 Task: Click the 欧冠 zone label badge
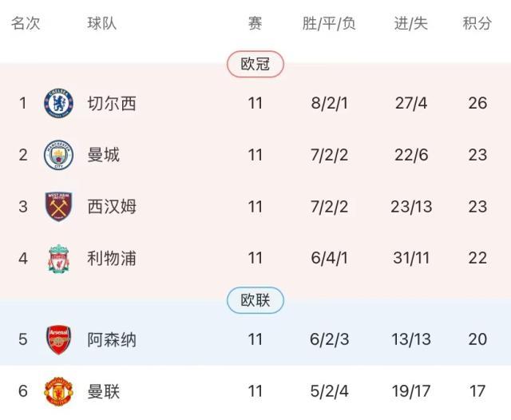click(x=255, y=64)
